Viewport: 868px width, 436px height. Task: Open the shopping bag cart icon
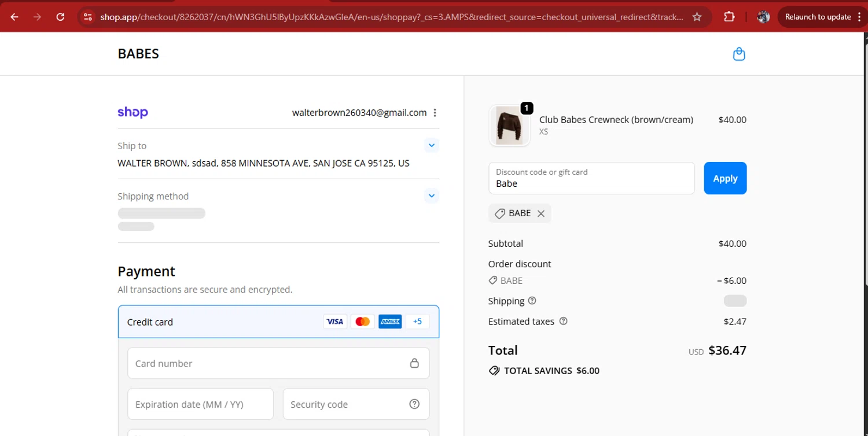(739, 54)
